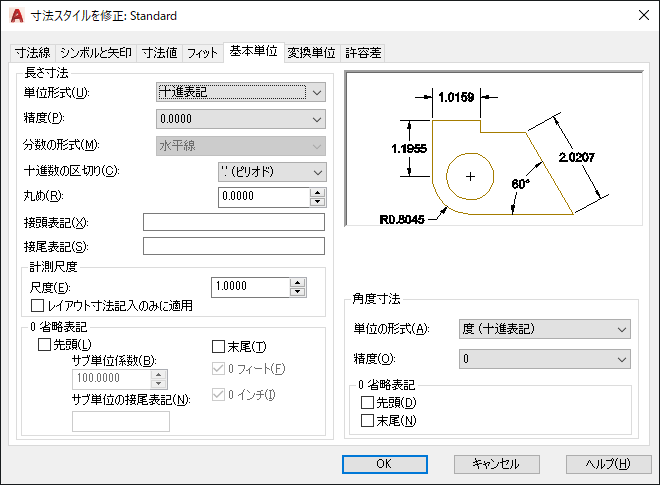
Task: Open the シンボルと矢印 tab
Action: click(96, 53)
